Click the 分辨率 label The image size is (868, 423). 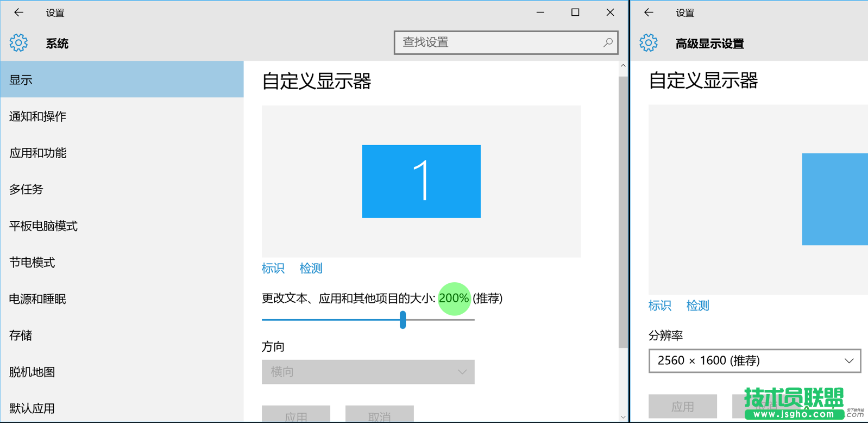[x=666, y=335]
